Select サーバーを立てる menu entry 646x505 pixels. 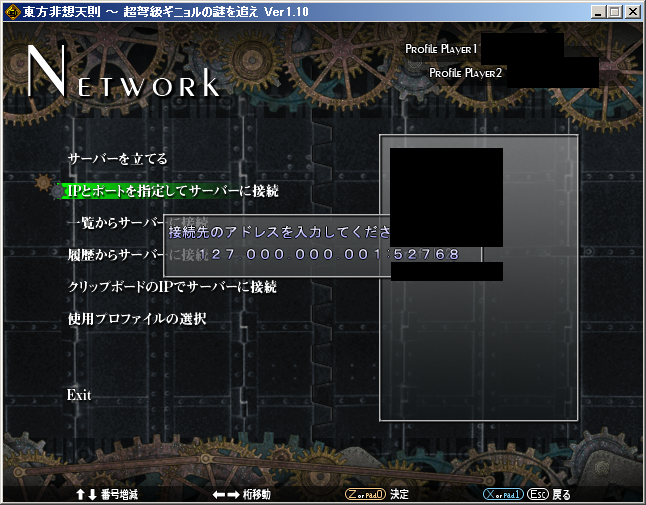coord(118,159)
